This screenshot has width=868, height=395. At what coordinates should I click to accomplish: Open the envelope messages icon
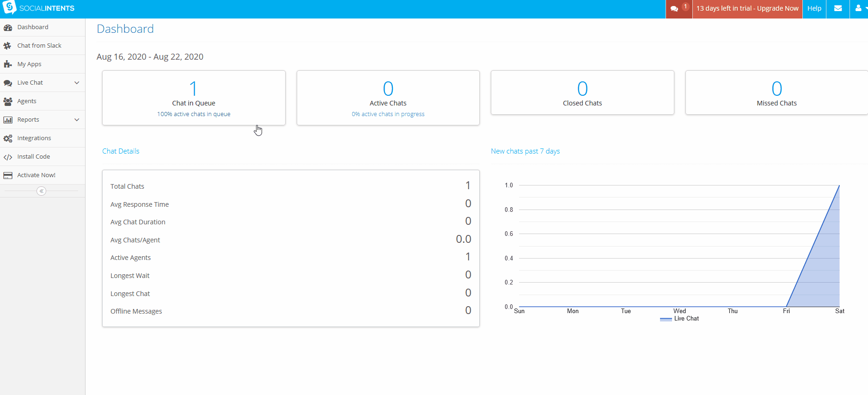(838, 8)
